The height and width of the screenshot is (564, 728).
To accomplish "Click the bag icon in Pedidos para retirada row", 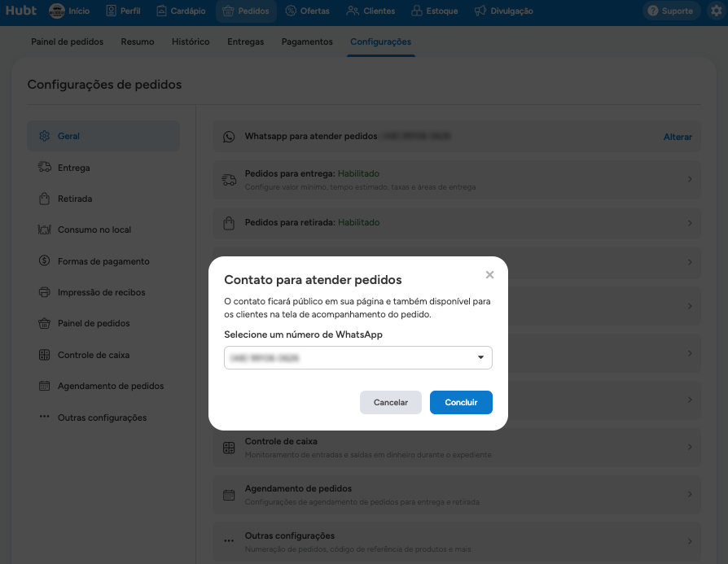I will click(229, 223).
